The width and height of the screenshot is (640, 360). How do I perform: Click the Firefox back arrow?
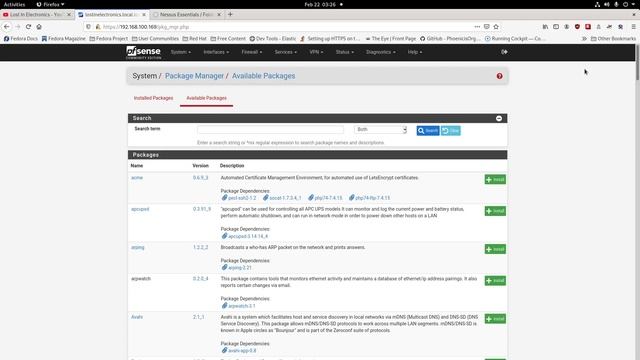pyautogui.click(x=7, y=27)
